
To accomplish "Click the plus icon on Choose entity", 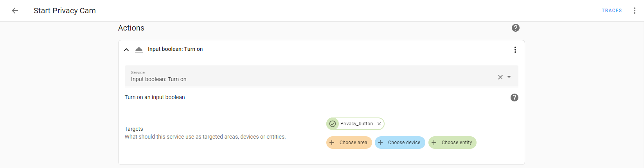I will [434, 143].
